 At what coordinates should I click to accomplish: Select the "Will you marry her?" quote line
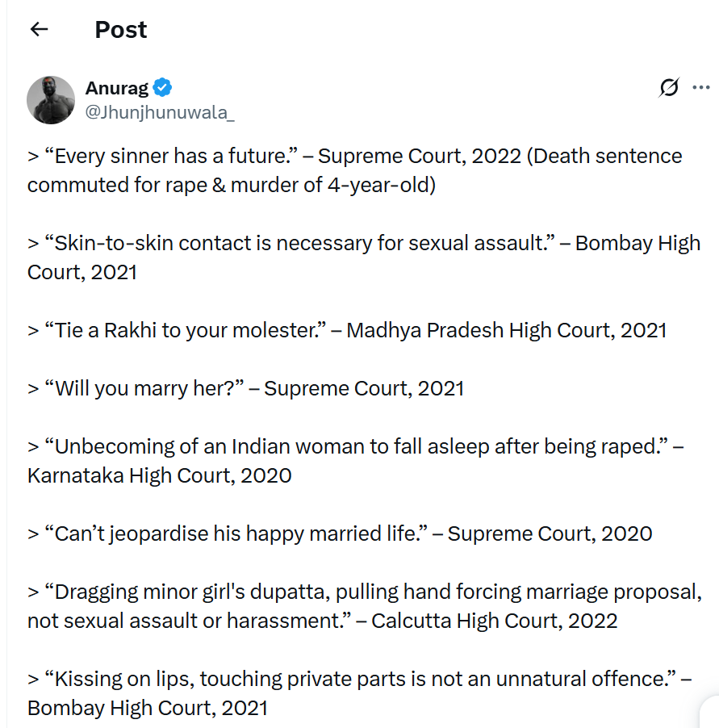pos(245,388)
